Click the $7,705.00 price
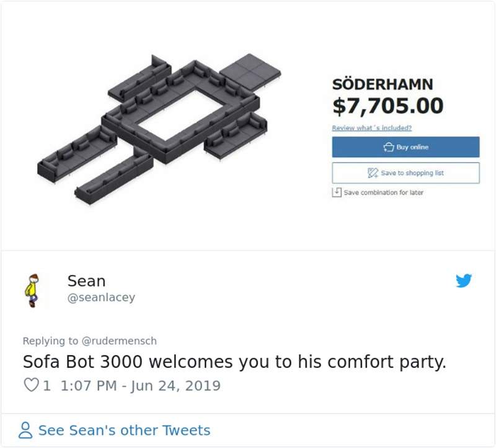 click(388, 106)
